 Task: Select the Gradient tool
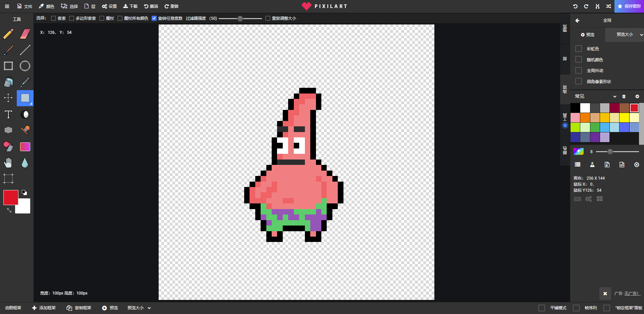(25, 146)
